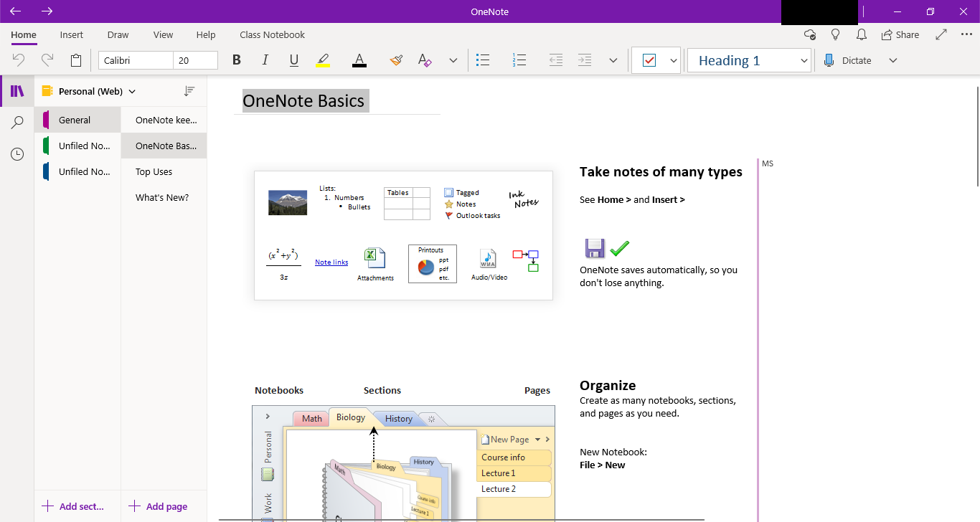Click Add section button
Viewport: 980px width, 522px height.
pos(73,506)
